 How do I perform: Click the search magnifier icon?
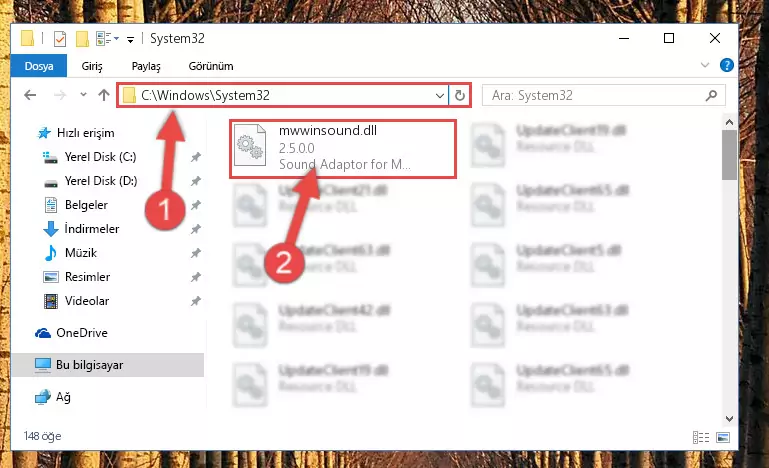tap(712, 95)
